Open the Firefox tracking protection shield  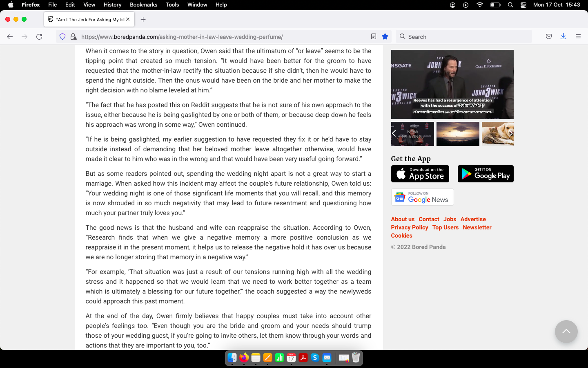click(x=62, y=37)
